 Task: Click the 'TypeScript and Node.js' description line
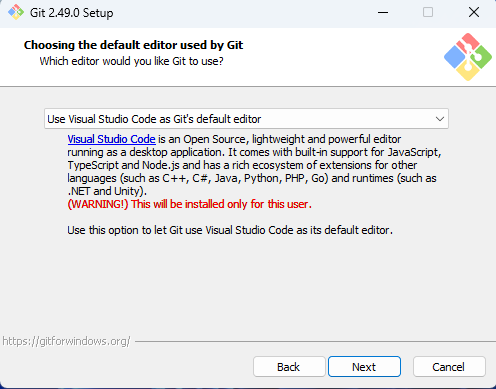242,165
